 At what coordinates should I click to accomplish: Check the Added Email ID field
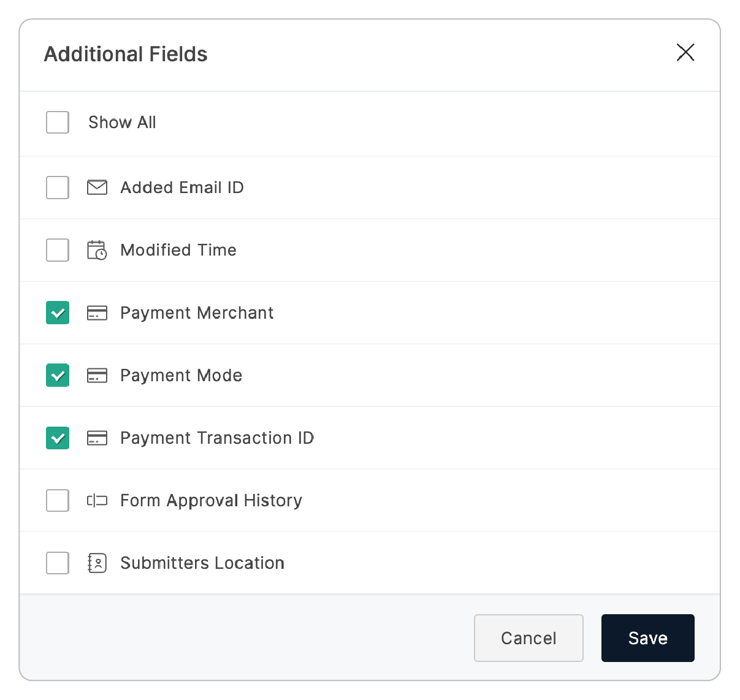[x=57, y=188]
